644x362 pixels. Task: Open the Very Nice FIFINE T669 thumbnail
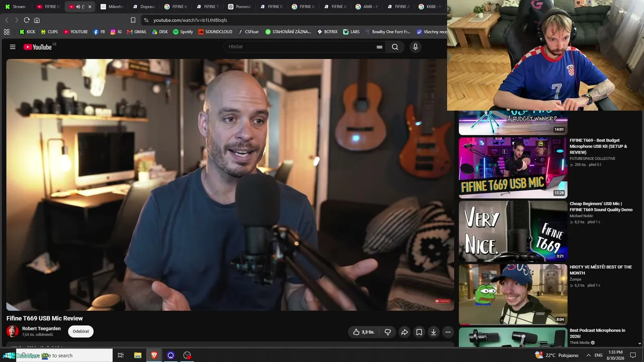(513, 231)
